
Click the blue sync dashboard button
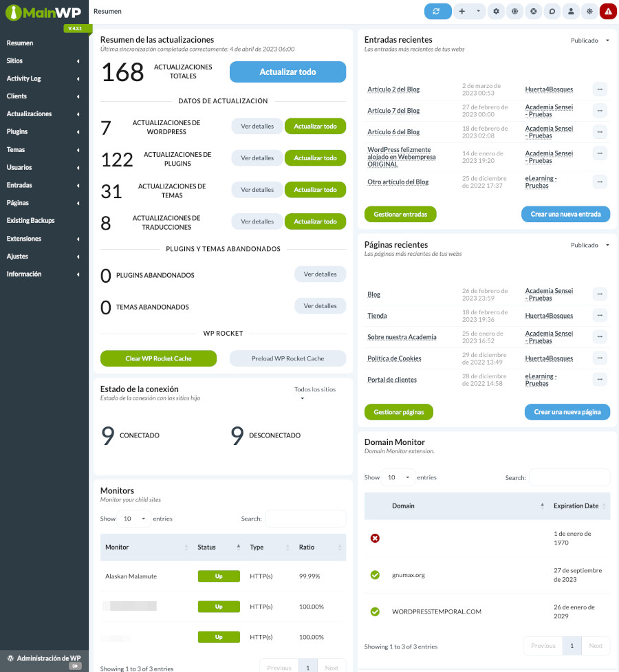coord(437,12)
